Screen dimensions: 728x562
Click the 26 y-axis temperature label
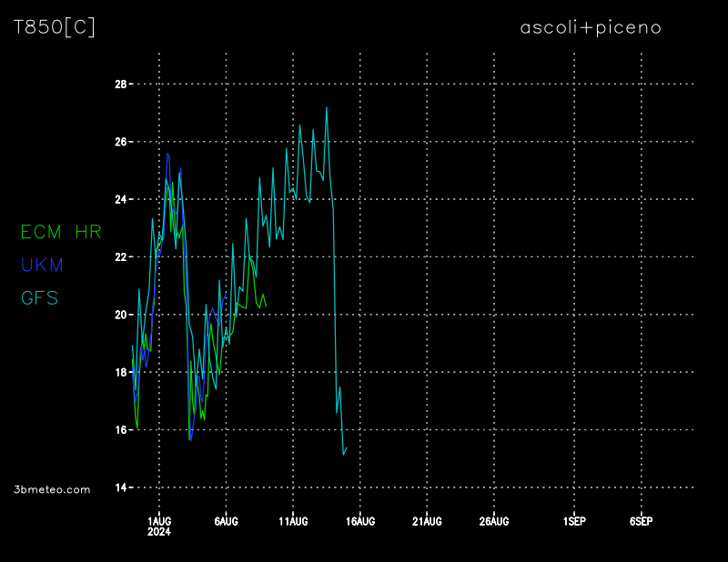tap(120, 142)
